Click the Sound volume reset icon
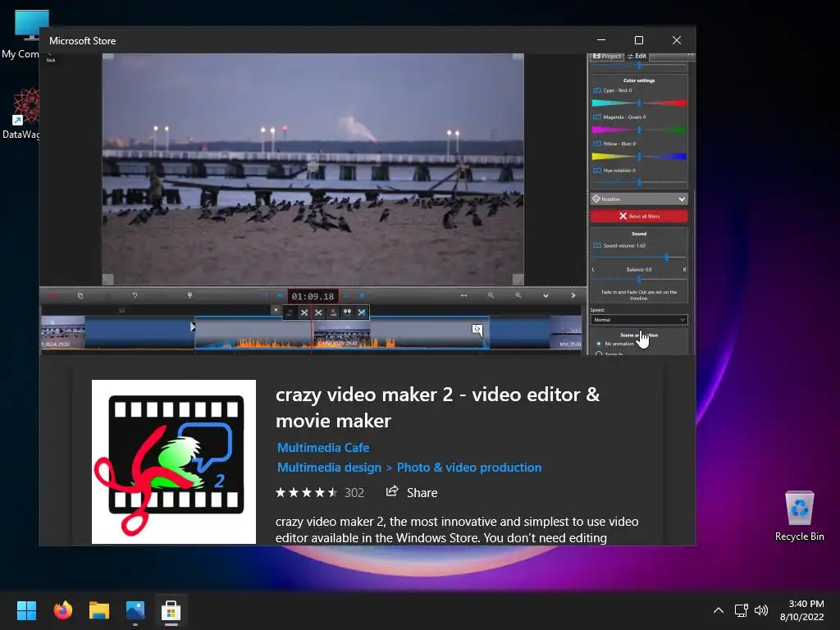Image resolution: width=840 pixels, height=630 pixels. click(x=597, y=245)
